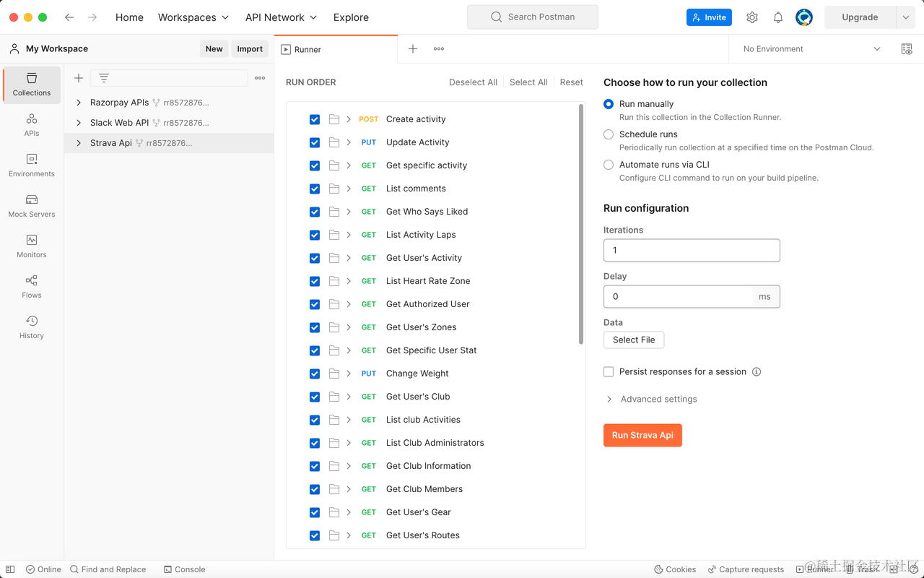
Task: Expand the Get specific activity request row
Action: tap(349, 165)
